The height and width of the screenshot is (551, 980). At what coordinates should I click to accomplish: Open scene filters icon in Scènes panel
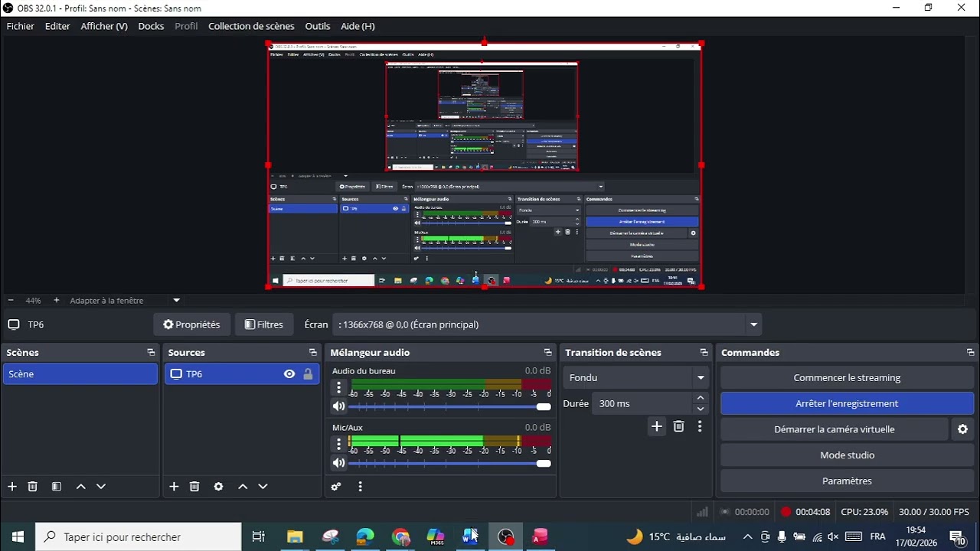(x=57, y=487)
